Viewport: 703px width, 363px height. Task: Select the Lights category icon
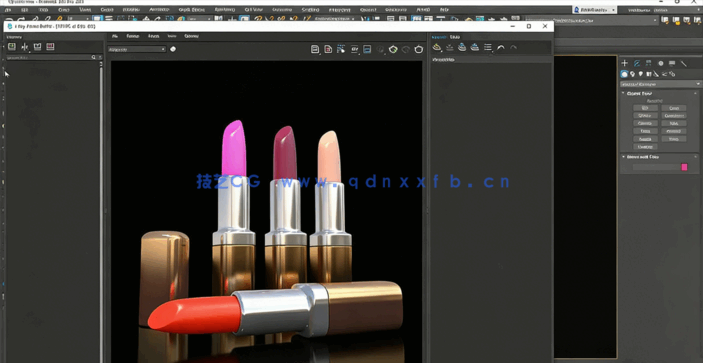(641, 74)
